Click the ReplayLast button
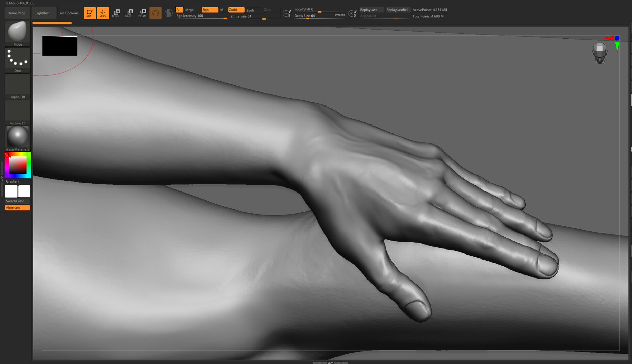This screenshot has width=632, height=364. (x=371, y=10)
